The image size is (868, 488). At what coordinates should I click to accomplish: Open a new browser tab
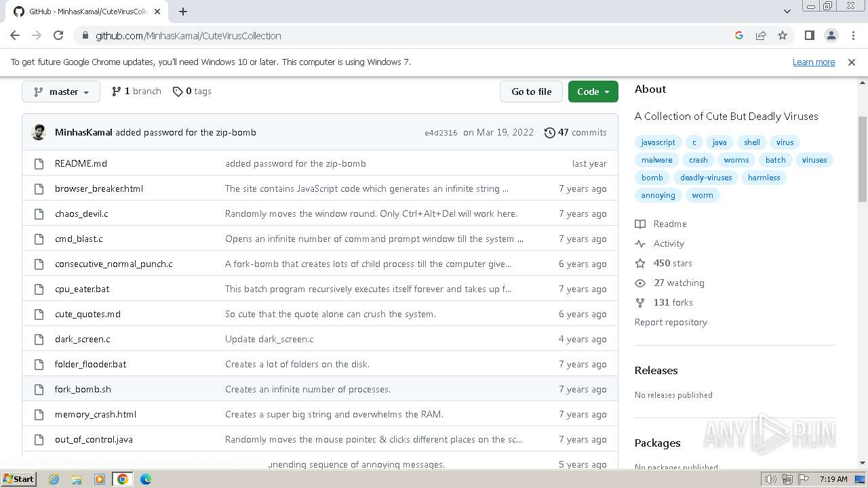[183, 12]
